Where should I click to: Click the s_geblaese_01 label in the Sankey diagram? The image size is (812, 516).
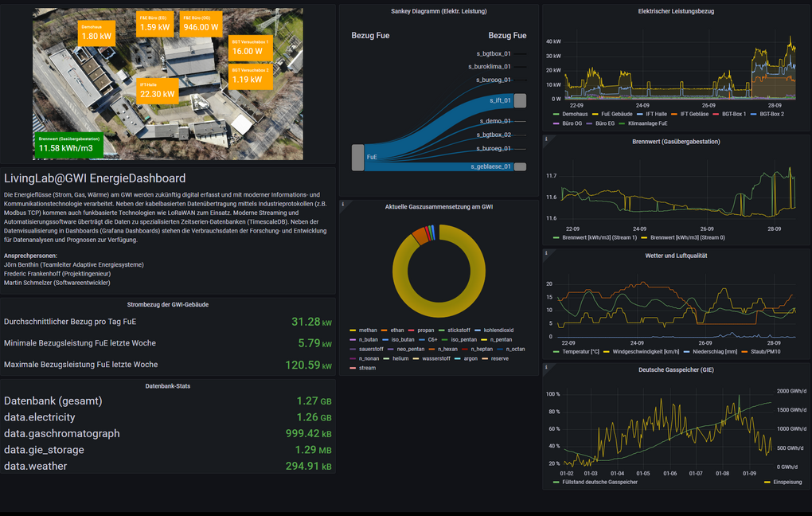pos(490,166)
